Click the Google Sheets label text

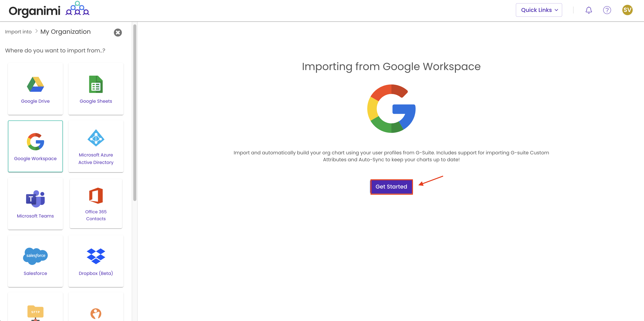point(96,101)
